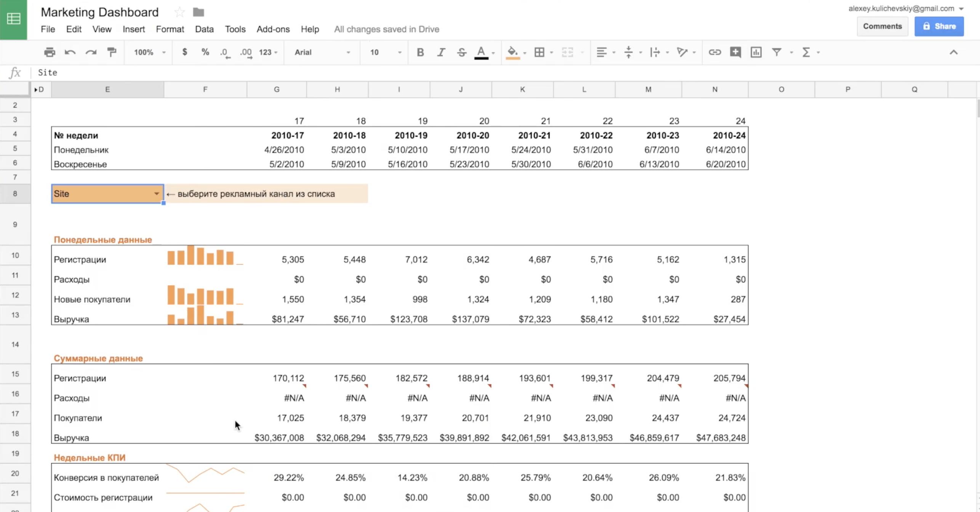Click the print icon in toolbar
Screen dimensions: 980x512
(50, 52)
